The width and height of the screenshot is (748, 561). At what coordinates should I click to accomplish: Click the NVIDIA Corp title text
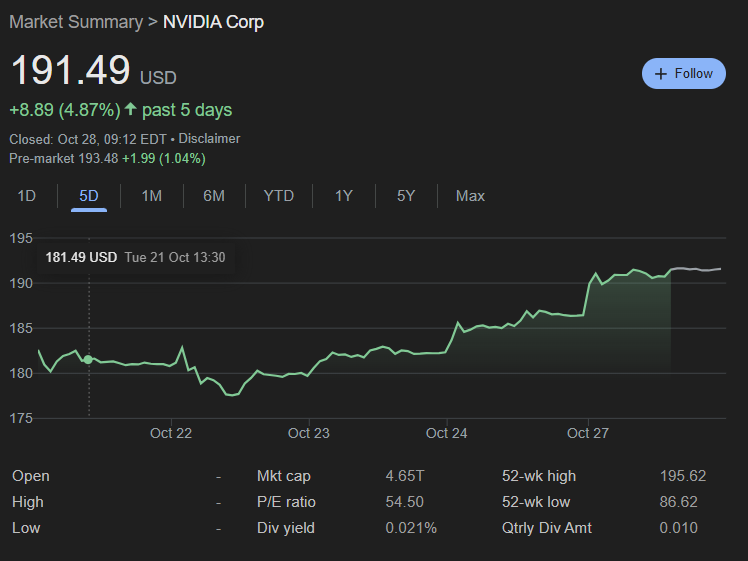pyautogui.click(x=213, y=21)
